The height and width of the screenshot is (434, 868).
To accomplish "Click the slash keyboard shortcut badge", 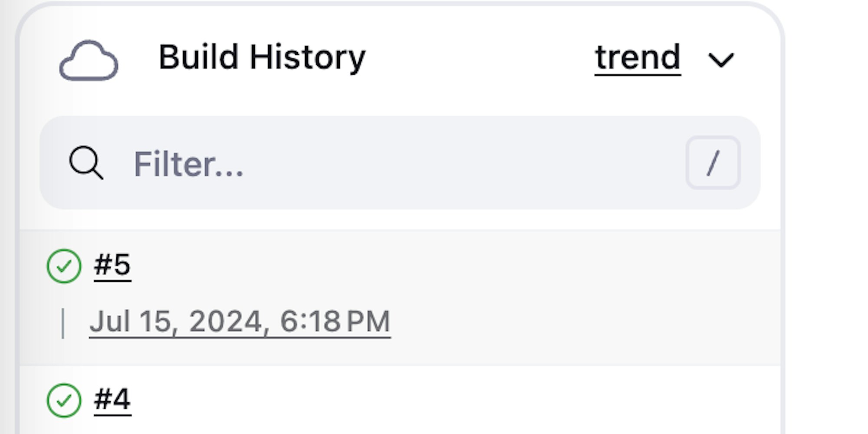I will click(713, 163).
